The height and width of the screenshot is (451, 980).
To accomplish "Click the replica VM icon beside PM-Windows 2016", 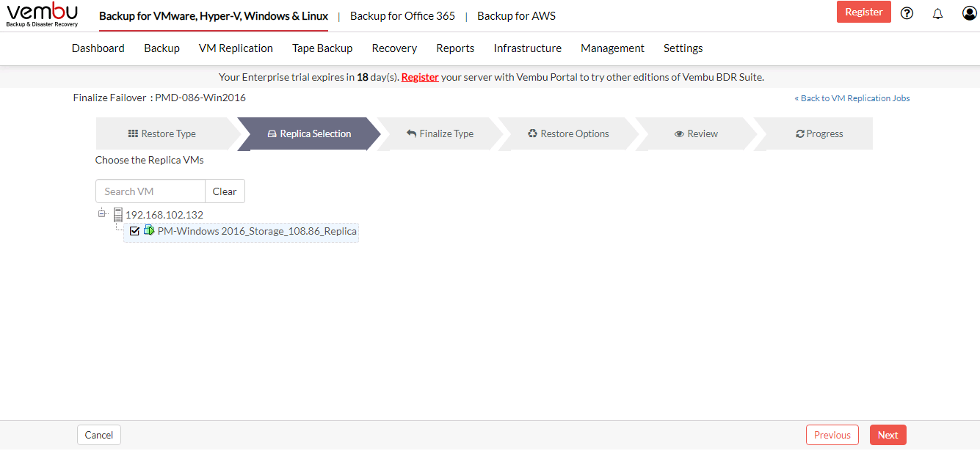I will pos(149,230).
